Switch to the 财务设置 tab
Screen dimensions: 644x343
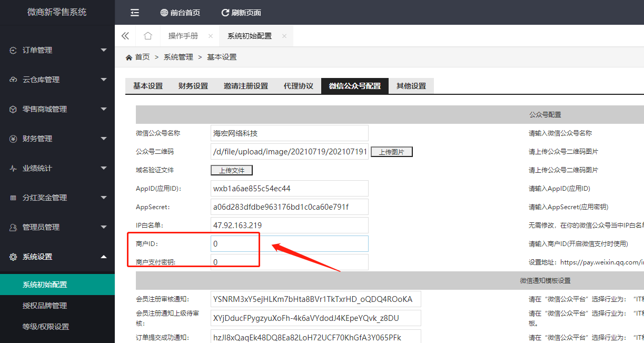(193, 86)
